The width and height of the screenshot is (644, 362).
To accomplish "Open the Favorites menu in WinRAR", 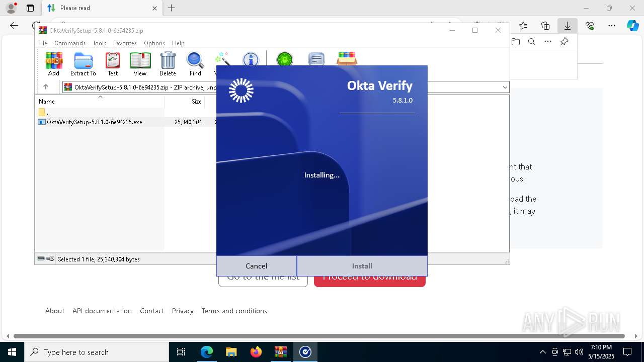I will point(125,43).
